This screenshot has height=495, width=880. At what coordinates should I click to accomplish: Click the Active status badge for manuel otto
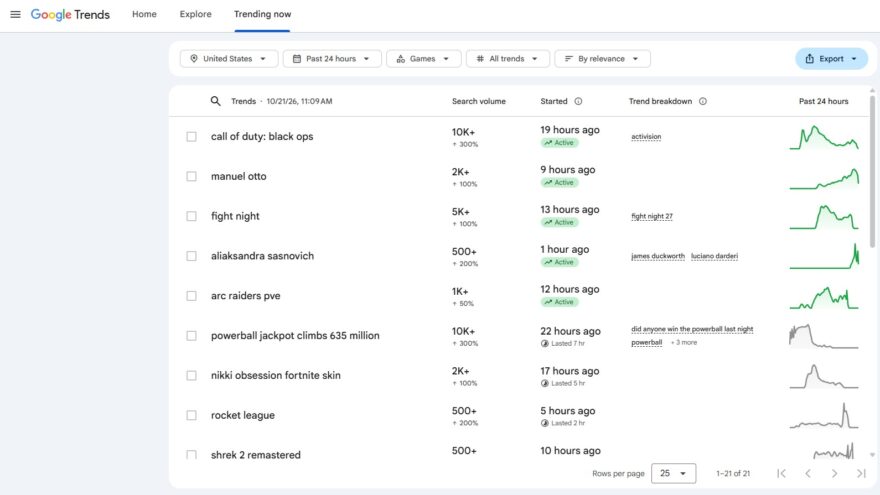pyautogui.click(x=560, y=182)
